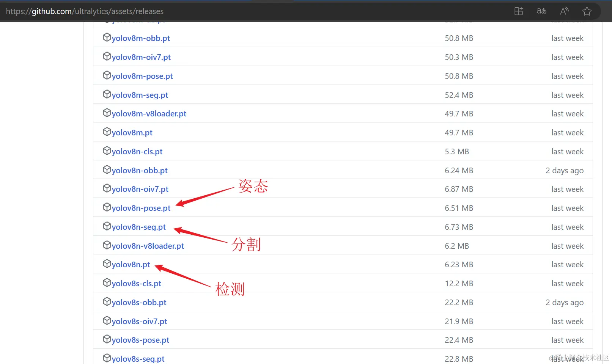Download the yolov8s-obb.pt file

pos(139,303)
